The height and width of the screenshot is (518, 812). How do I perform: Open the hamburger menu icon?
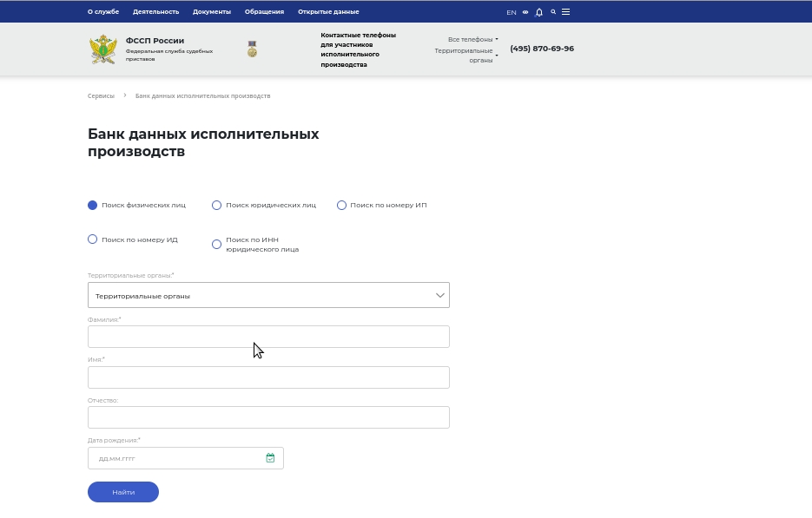point(565,12)
